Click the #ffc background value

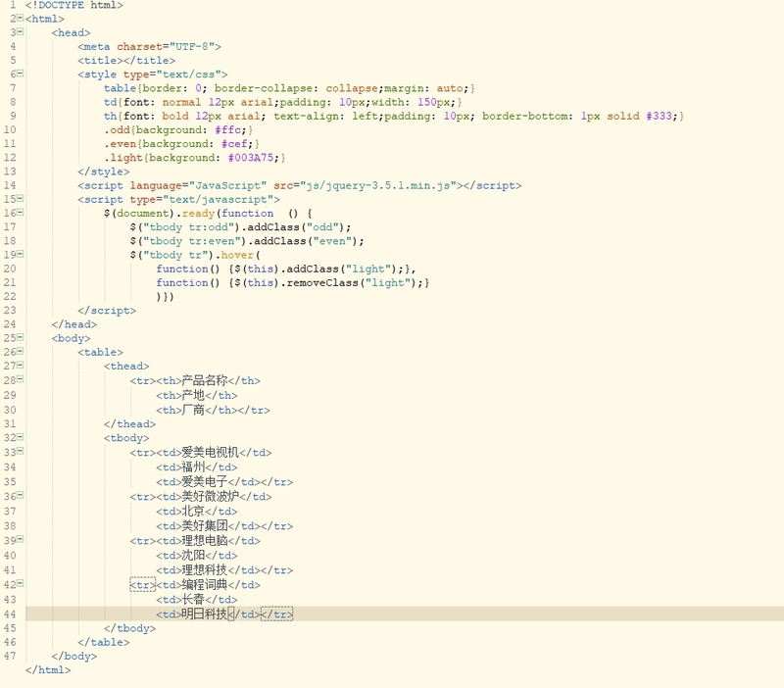(230, 130)
